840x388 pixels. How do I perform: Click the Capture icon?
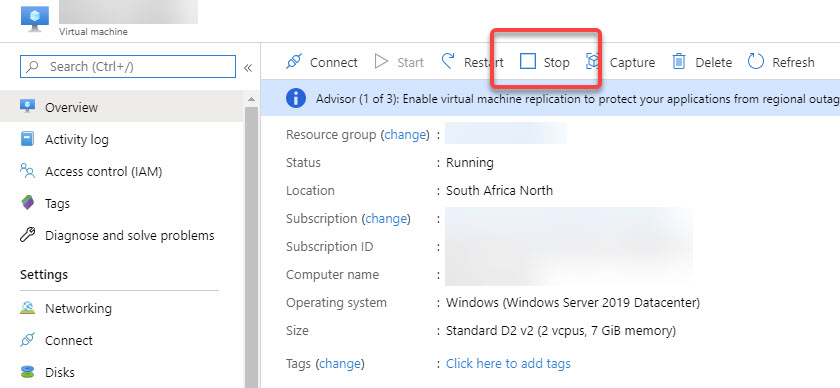(x=592, y=62)
